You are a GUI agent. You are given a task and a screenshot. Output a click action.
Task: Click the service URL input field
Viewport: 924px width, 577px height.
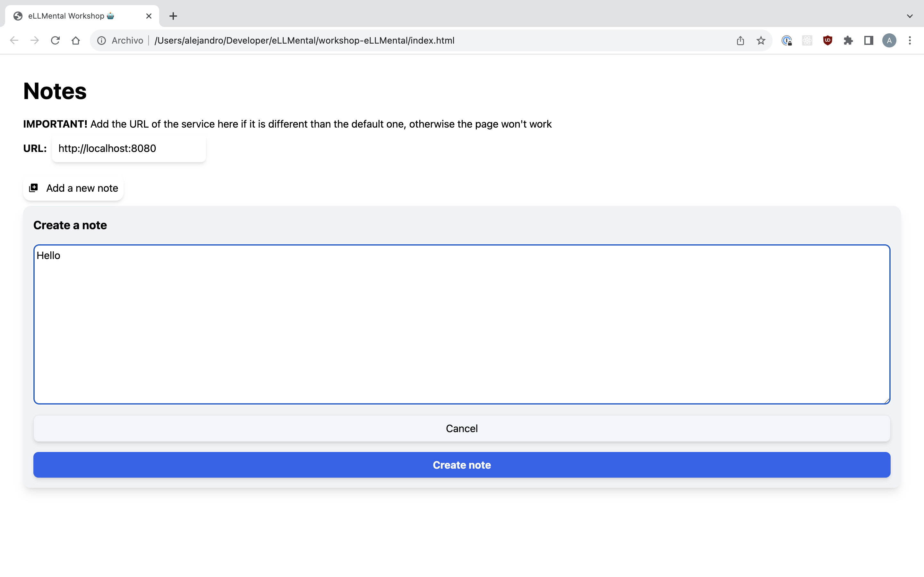point(129,148)
